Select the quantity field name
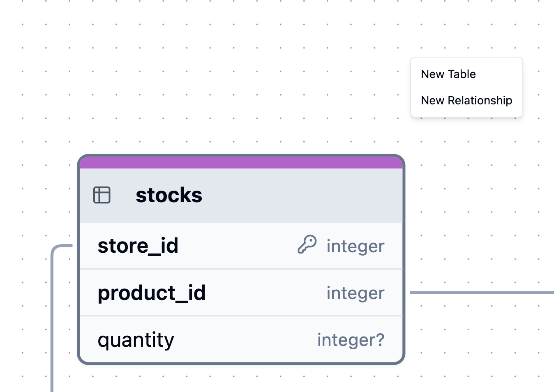The width and height of the screenshot is (554, 392). point(136,340)
